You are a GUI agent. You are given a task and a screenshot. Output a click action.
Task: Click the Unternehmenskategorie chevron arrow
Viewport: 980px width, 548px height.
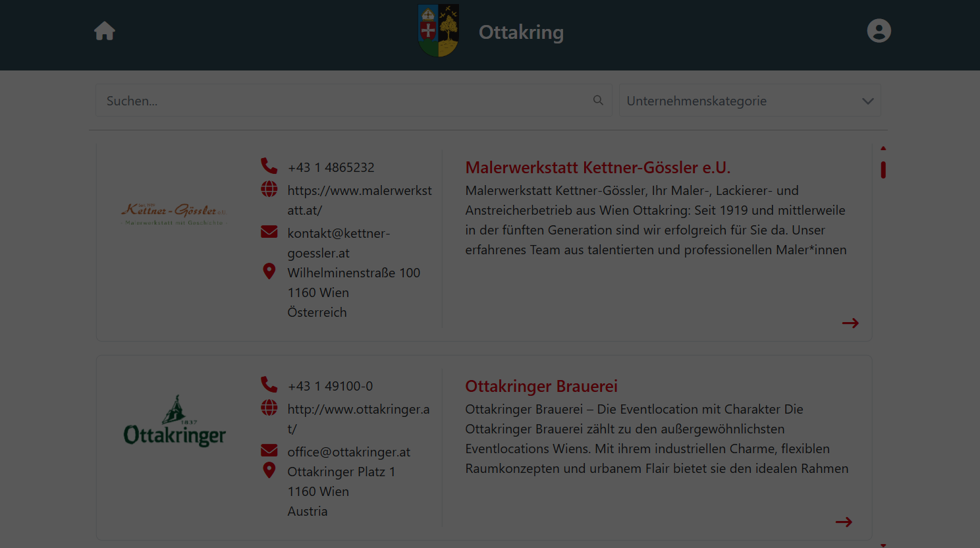[867, 101]
